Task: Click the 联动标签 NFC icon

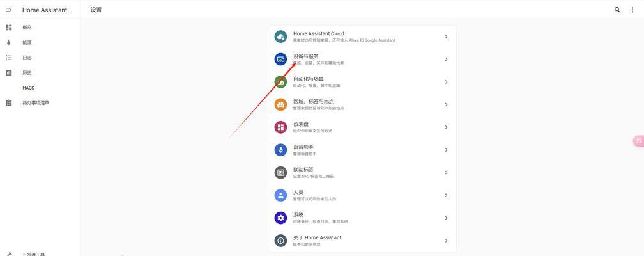Action: click(281, 172)
